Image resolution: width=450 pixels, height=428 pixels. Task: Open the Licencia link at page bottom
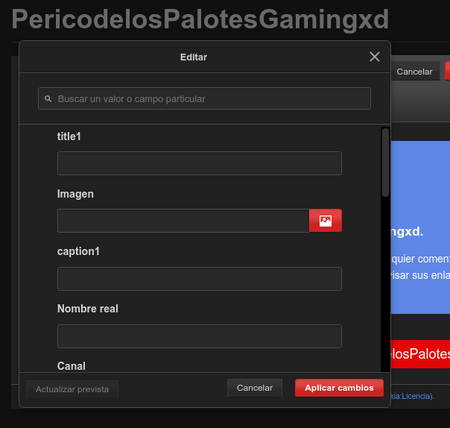[410, 396]
